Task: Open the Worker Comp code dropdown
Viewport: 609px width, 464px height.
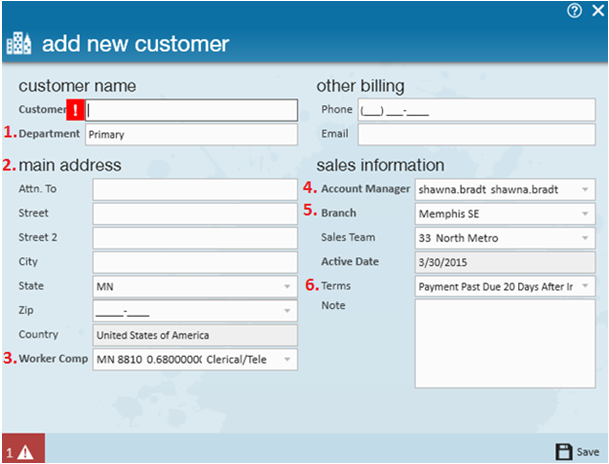Action: click(195, 360)
